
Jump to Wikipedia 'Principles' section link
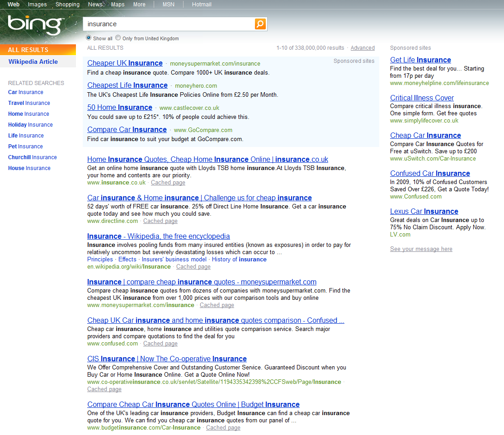100,260
